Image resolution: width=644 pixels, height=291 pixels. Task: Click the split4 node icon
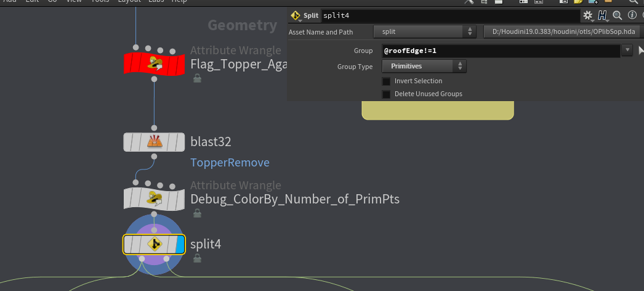tap(154, 245)
